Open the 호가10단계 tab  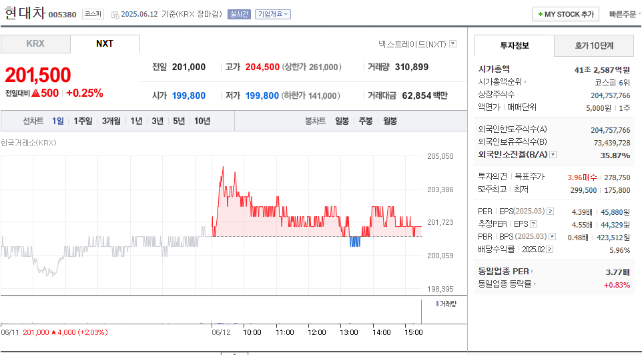pos(594,45)
